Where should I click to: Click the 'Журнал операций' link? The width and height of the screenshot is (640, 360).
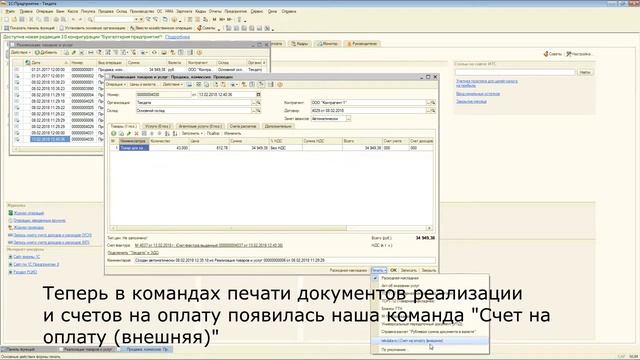[x=29, y=213]
